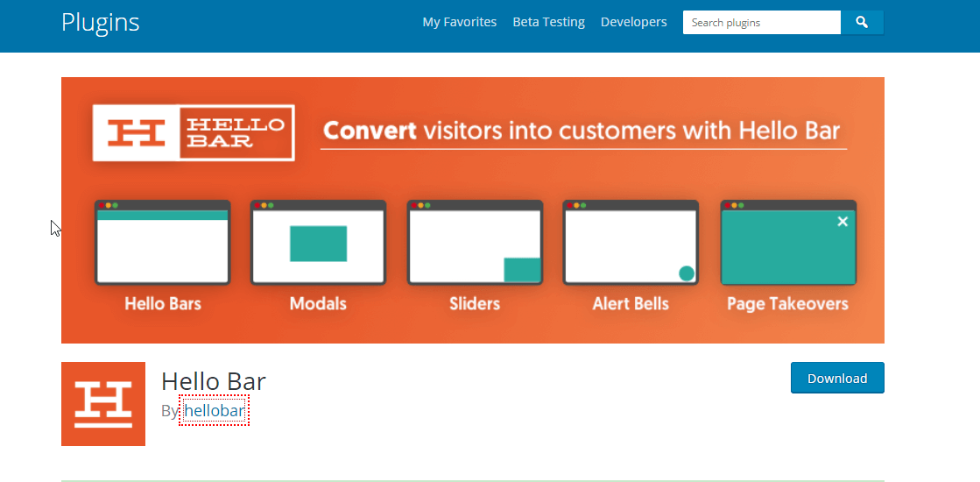Click the teal modal rectangle graphic
The width and height of the screenshot is (980, 482).
(x=318, y=244)
